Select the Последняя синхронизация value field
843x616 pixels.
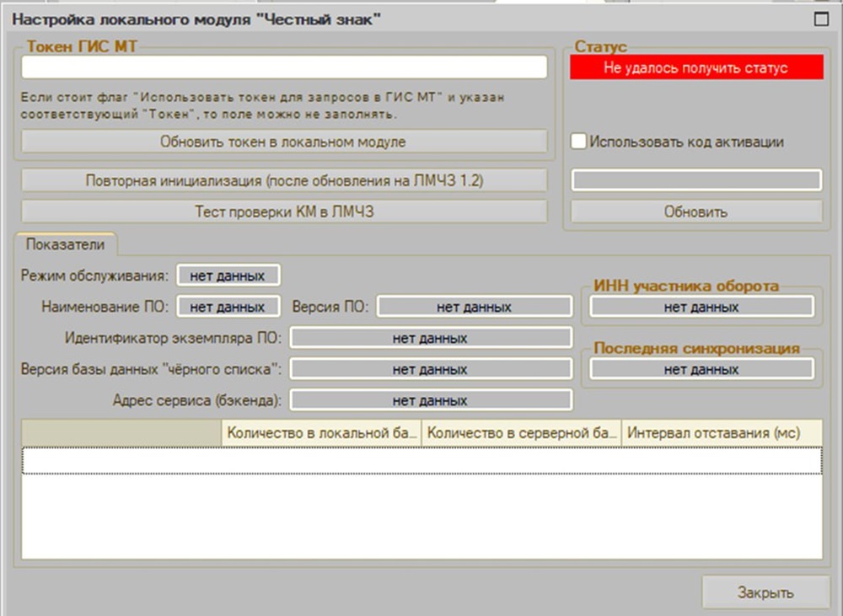tap(701, 369)
